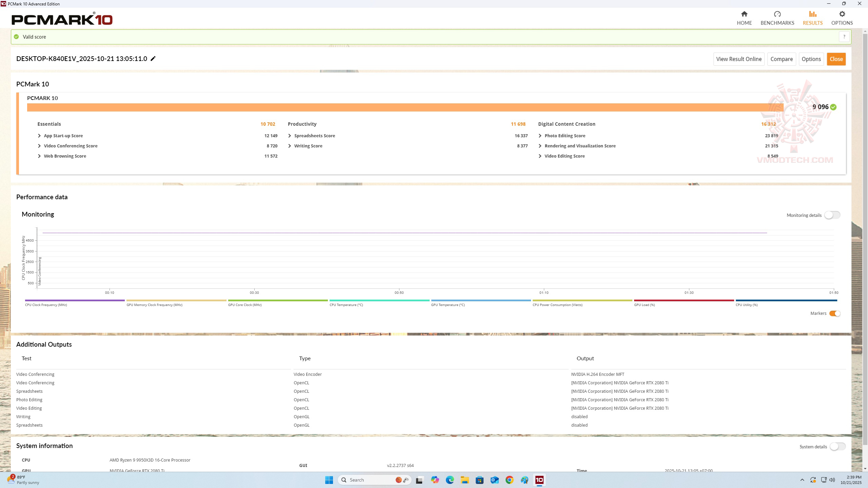Screen dimensions: 868x488
Task: Enable the Monitoring details toggle
Action: (x=832, y=215)
